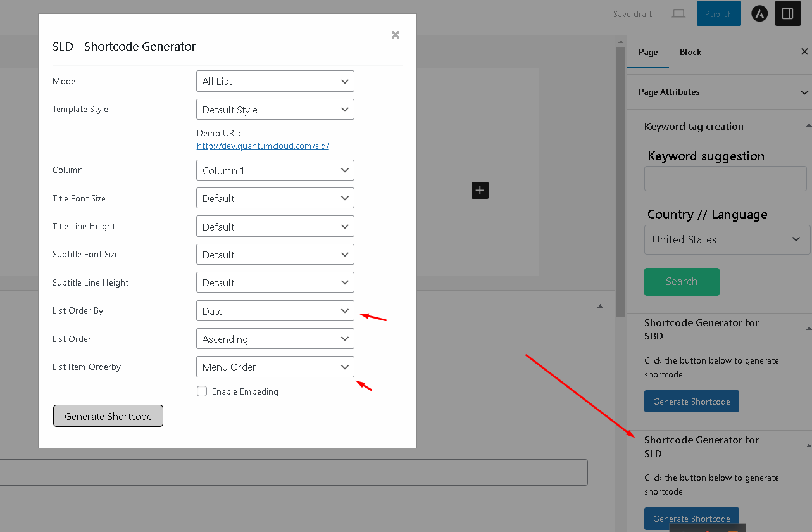Open the Column dropdown showing Column 1
The image size is (812, 532).
275,170
